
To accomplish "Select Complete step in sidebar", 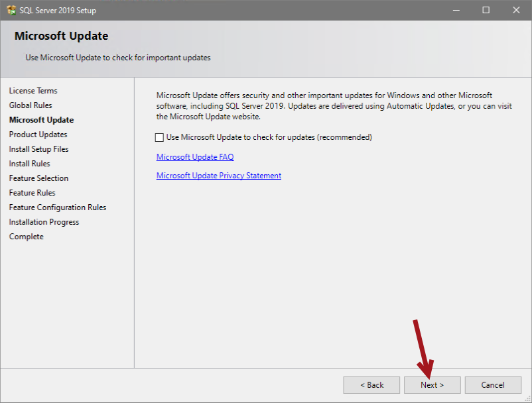I will [27, 237].
